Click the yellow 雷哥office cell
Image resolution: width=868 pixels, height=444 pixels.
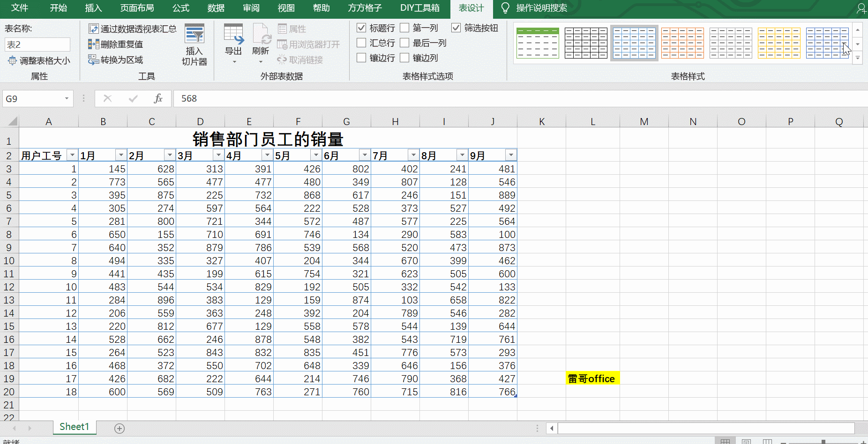click(593, 378)
